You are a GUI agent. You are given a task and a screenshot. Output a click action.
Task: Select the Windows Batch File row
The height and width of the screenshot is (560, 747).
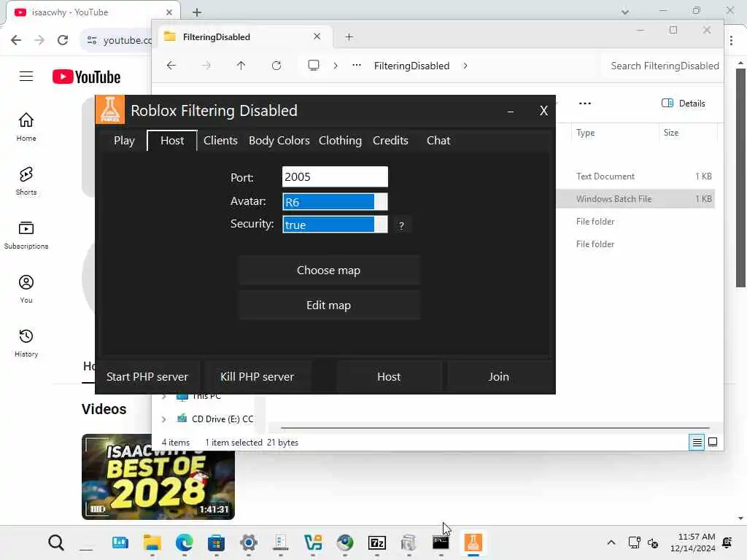636,198
